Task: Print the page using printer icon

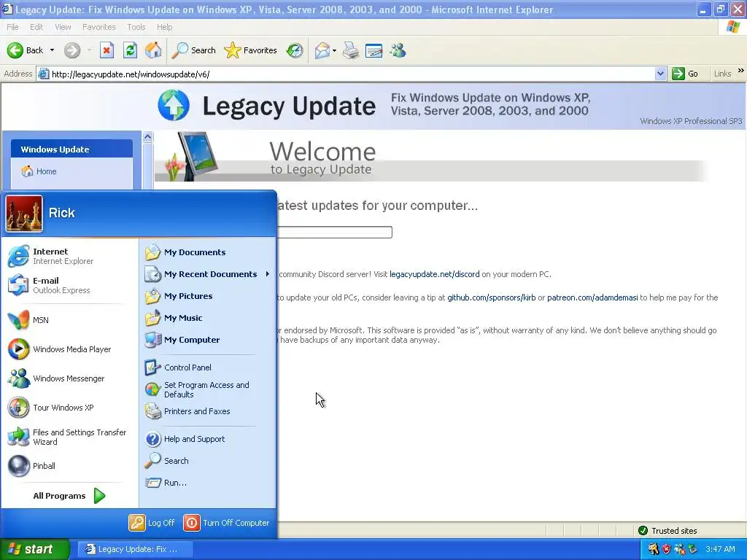Action: point(351,50)
